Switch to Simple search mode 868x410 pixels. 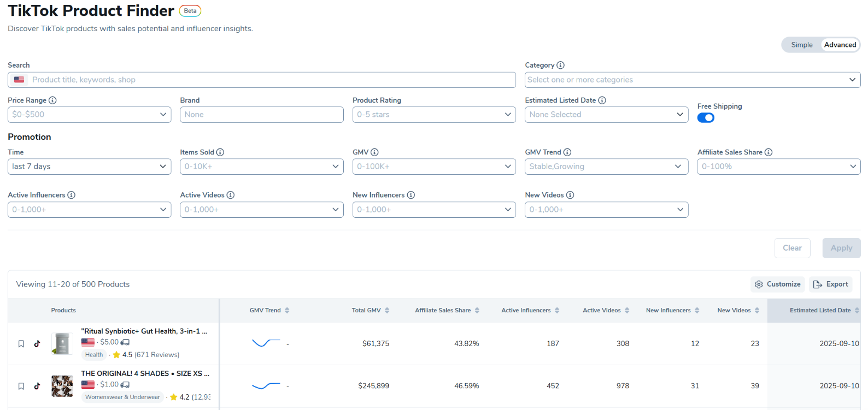click(x=801, y=45)
